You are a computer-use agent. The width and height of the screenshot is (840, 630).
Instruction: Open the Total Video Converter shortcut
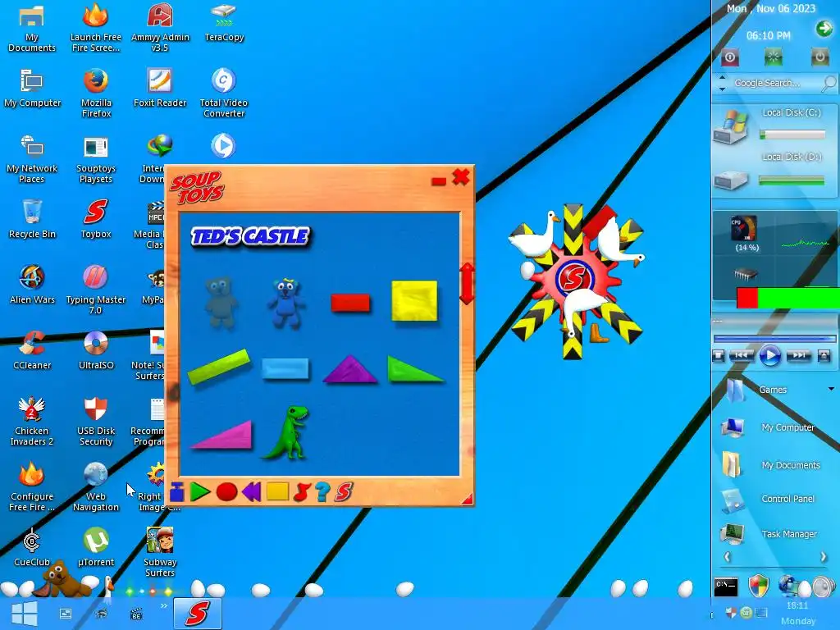click(224, 93)
